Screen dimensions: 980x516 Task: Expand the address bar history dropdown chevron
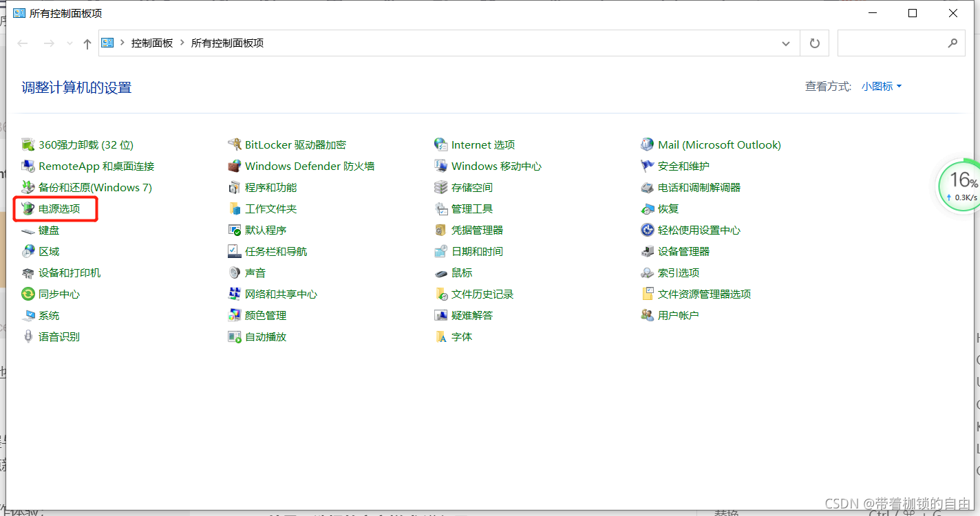[x=786, y=43]
